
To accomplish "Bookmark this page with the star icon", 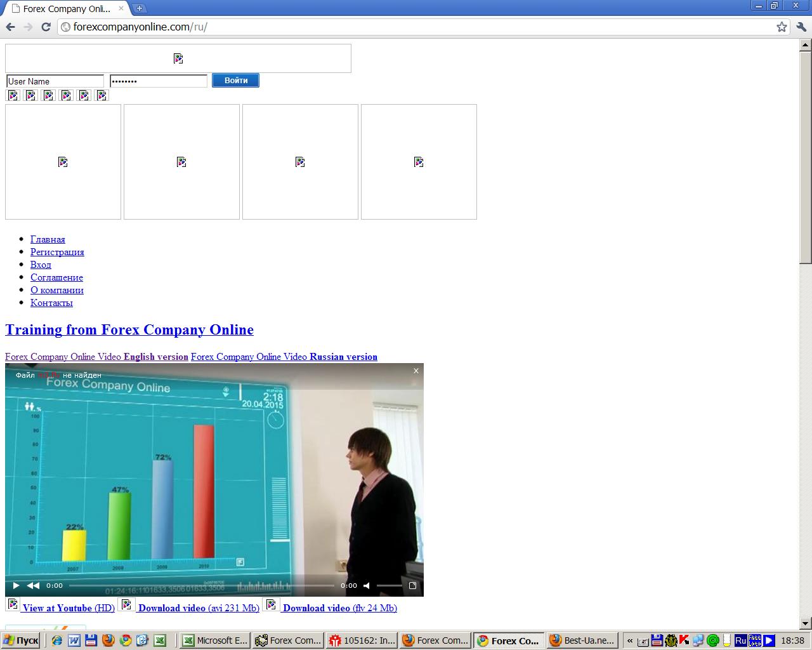I will [x=782, y=27].
